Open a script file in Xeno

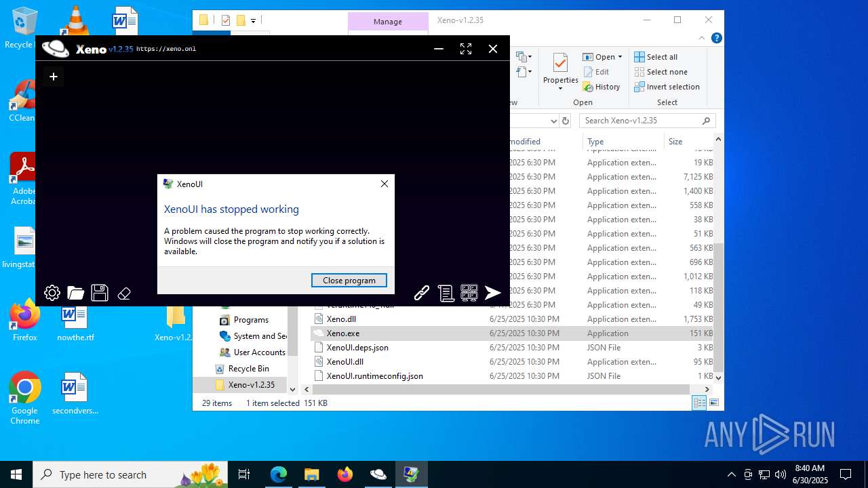pos(76,293)
